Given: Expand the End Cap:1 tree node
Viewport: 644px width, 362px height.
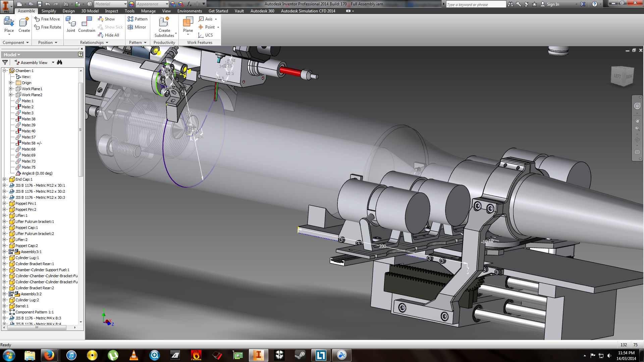Looking at the screenshot, I should point(4,179).
